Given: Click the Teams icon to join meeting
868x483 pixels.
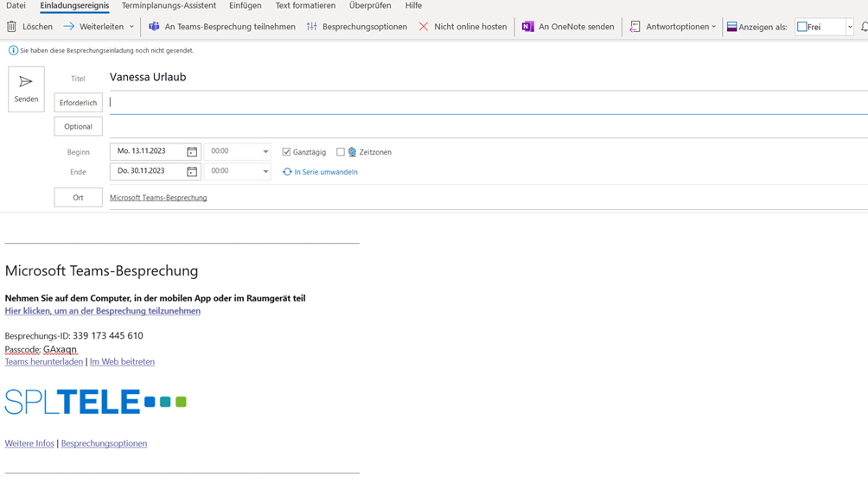Looking at the screenshot, I should (x=154, y=27).
